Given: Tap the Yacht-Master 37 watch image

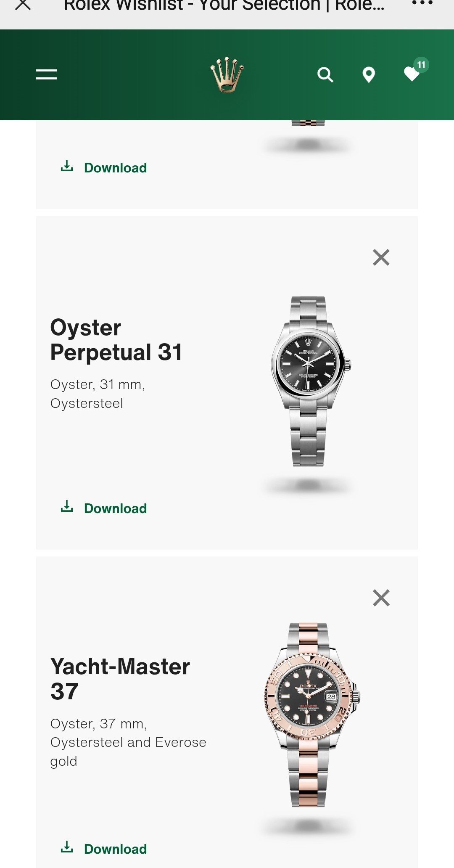Looking at the screenshot, I should pos(311,715).
